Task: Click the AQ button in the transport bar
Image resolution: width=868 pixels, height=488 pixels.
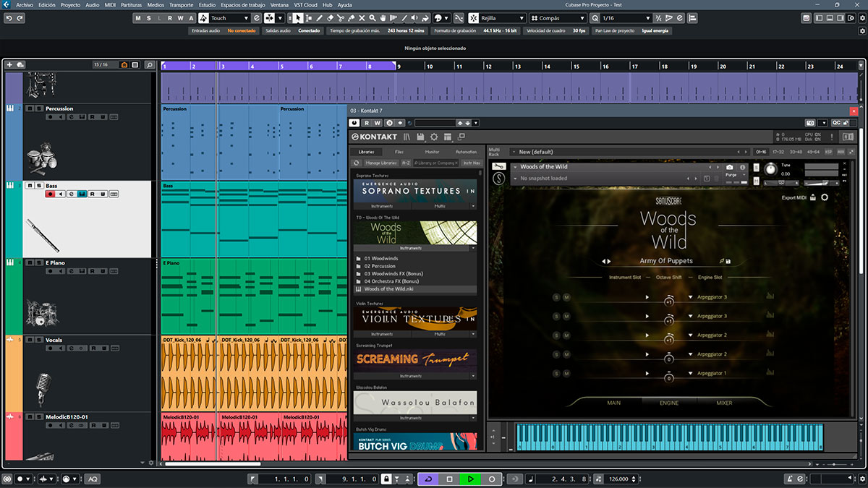Action: 93,479
